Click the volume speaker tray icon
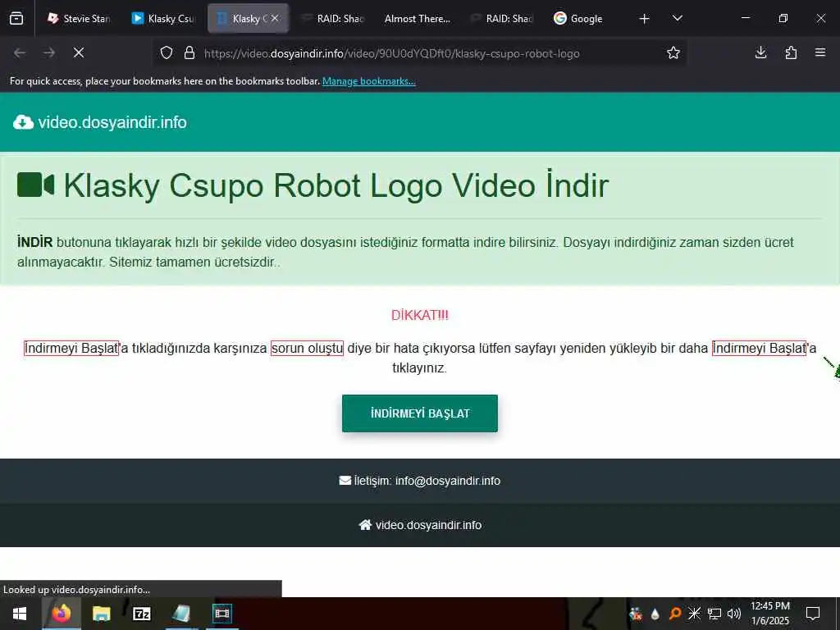The image size is (840, 630). pyautogui.click(x=734, y=614)
